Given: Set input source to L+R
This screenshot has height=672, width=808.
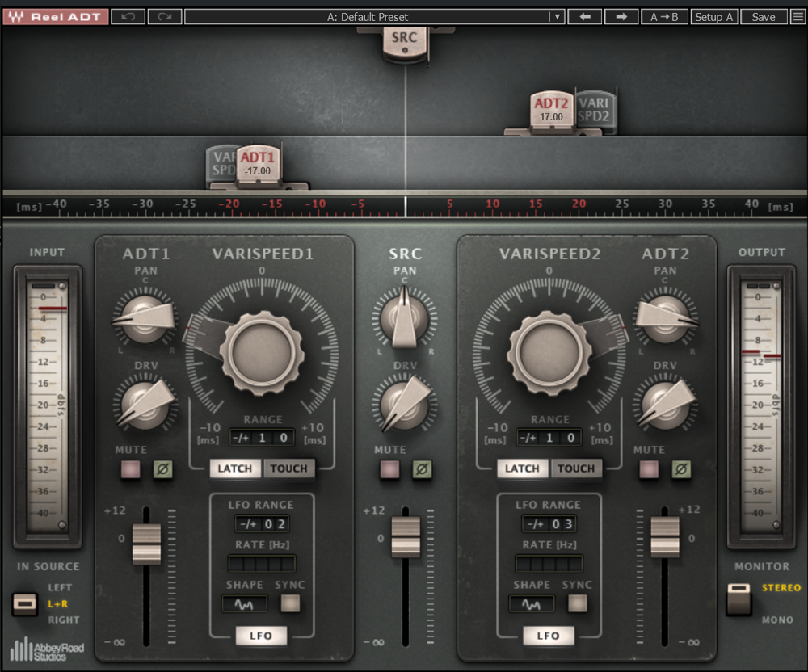Looking at the screenshot, I should 57,604.
